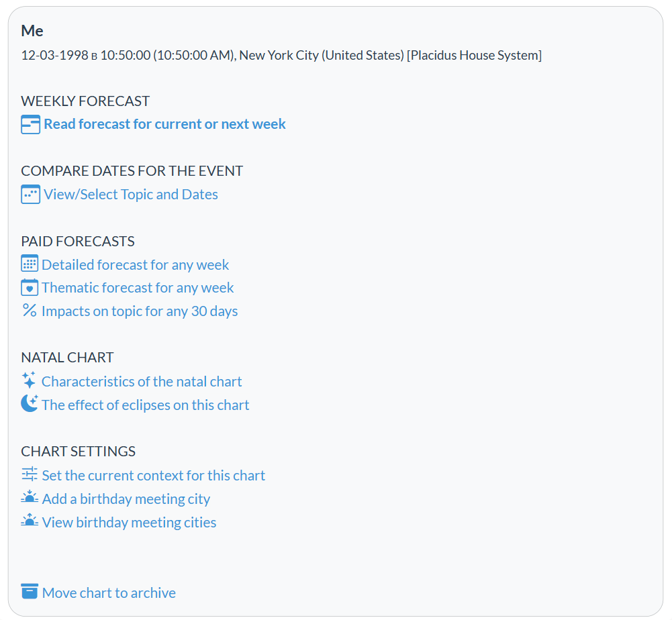Open Detailed forecast for any week
This screenshot has height=620, width=672.
point(136,265)
